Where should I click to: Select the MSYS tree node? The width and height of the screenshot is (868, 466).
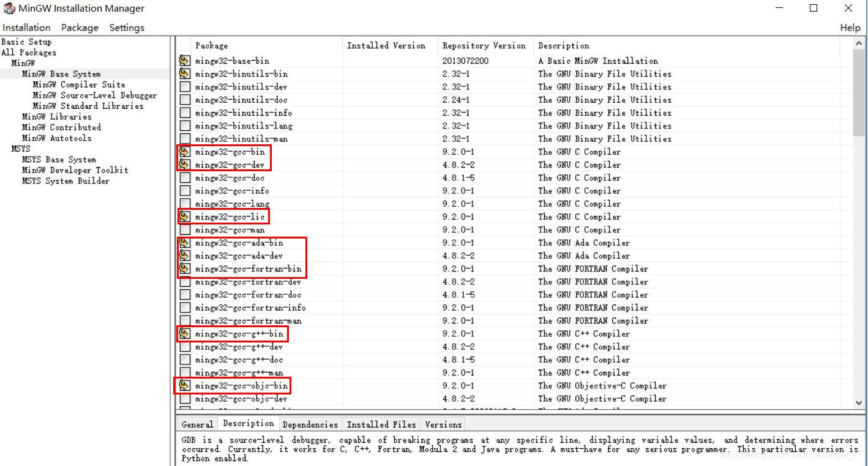pos(21,149)
